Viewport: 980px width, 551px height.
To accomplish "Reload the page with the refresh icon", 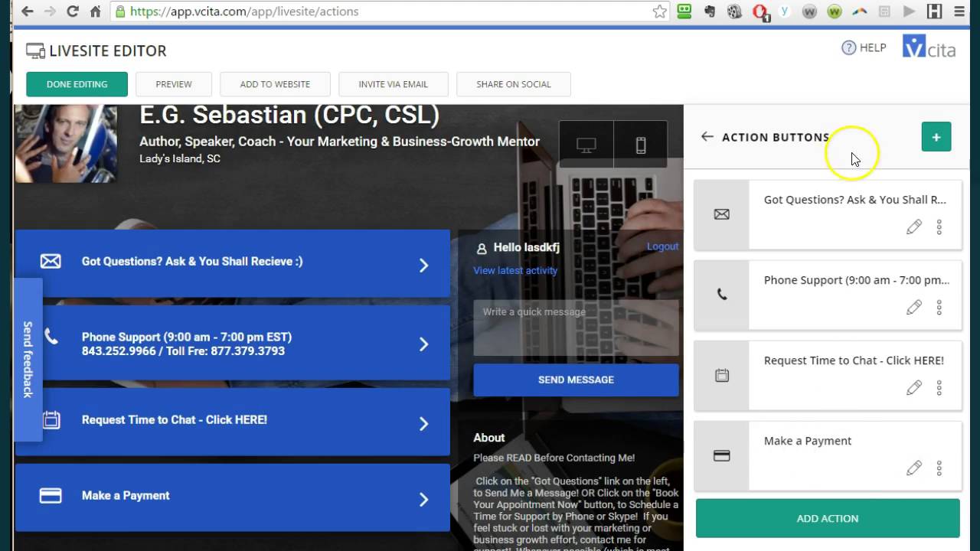I will coord(73,11).
